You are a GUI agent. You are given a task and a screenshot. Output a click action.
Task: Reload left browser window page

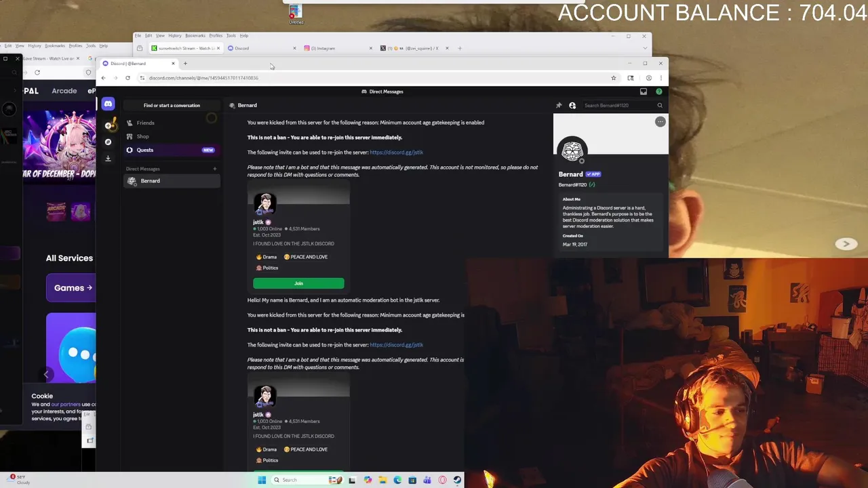37,73
